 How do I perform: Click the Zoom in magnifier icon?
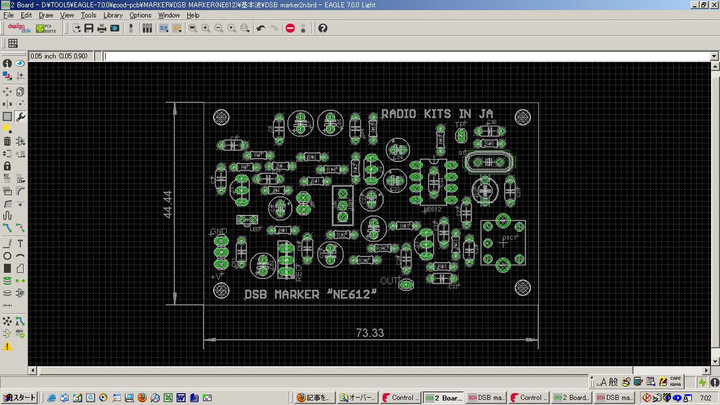click(205, 28)
